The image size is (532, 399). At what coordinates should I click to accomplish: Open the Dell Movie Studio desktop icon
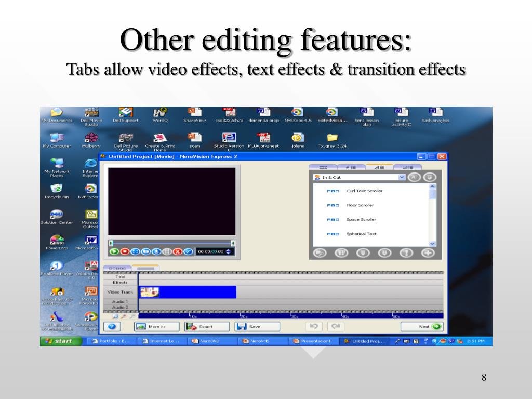tap(91, 117)
